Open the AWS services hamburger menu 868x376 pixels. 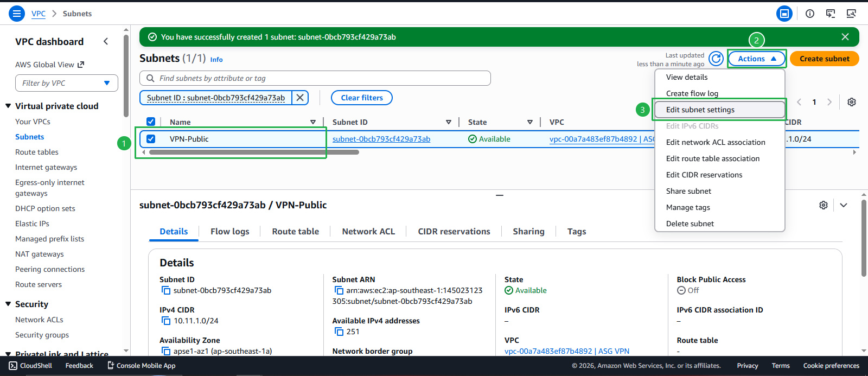(17, 13)
